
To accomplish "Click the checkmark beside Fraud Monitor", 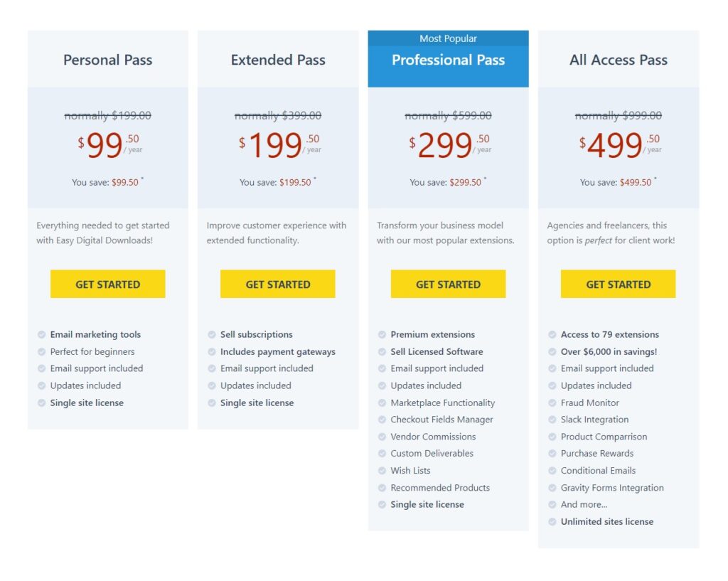I will [552, 403].
